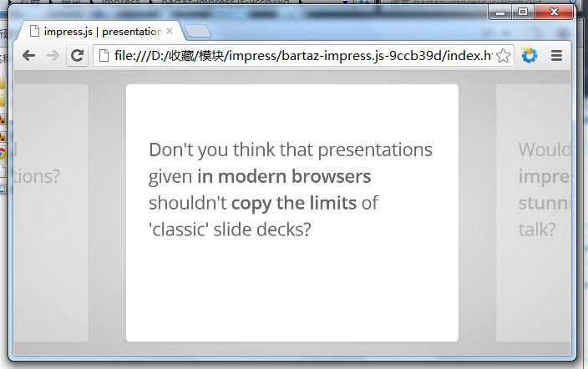Click the bold text "in modern browsers"
Viewport: 588px width, 369px height.
(x=284, y=177)
